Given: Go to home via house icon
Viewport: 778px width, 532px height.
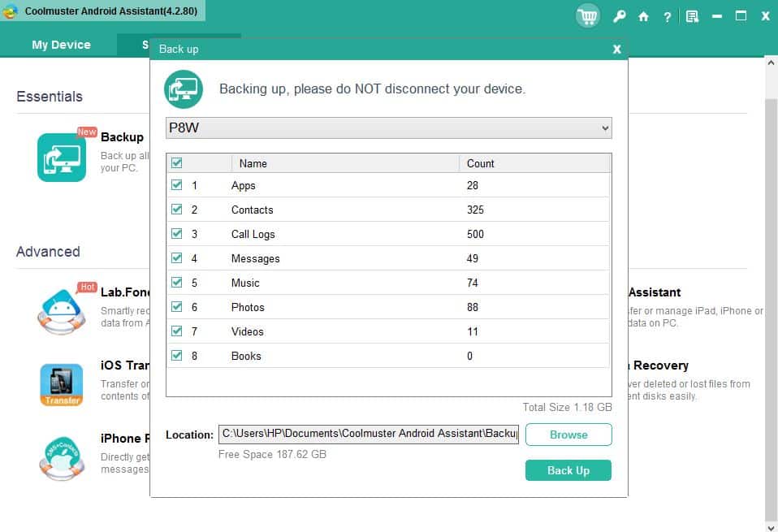Looking at the screenshot, I should point(643,16).
